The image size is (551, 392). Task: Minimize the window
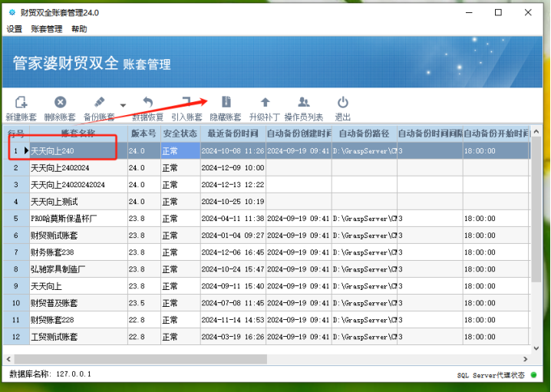coord(469,12)
